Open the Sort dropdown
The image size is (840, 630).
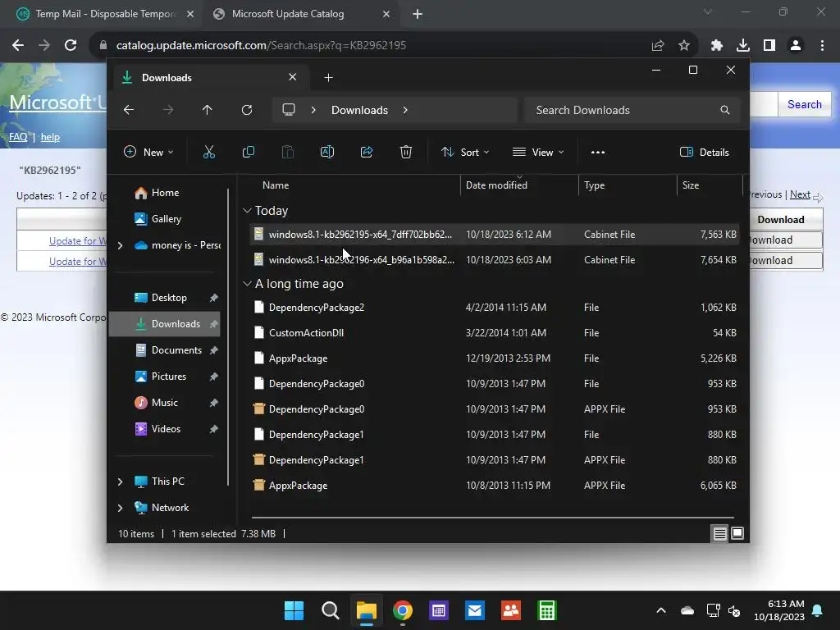click(x=465, y=152)
